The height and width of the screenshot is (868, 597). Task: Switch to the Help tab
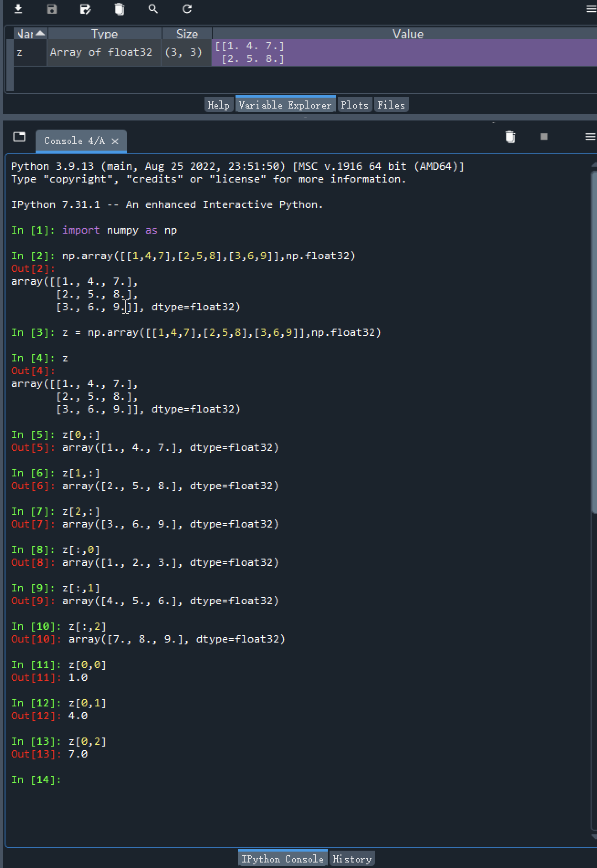point(219,105)
